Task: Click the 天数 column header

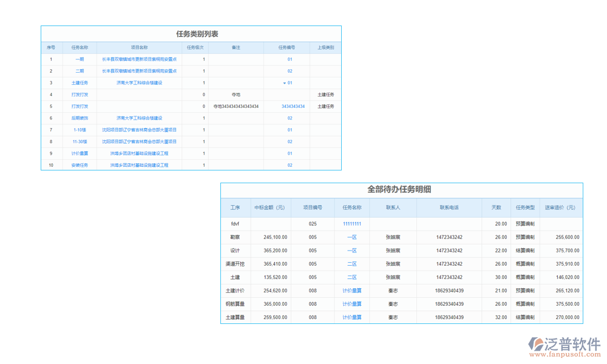Action: [496, 207]
